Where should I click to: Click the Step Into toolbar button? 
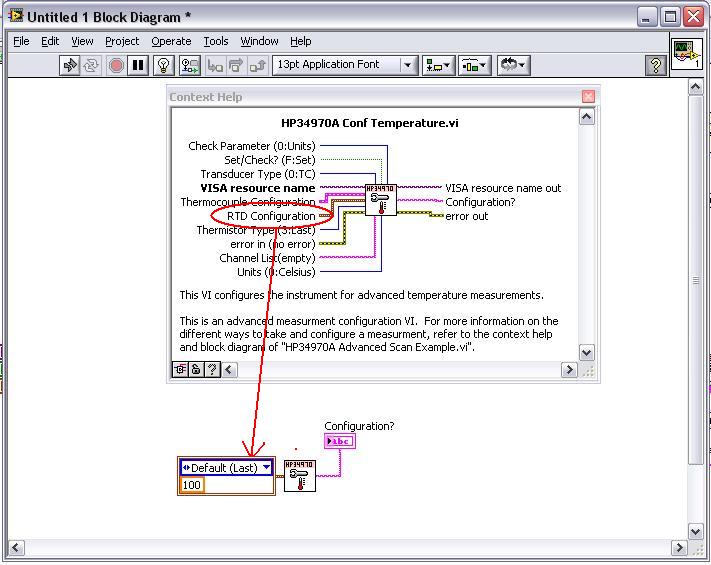pos(215,65)
